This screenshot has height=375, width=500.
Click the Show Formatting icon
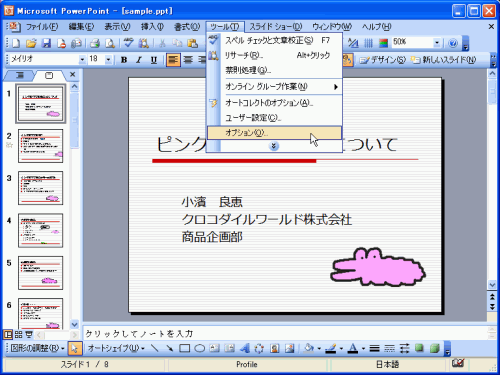353,43
